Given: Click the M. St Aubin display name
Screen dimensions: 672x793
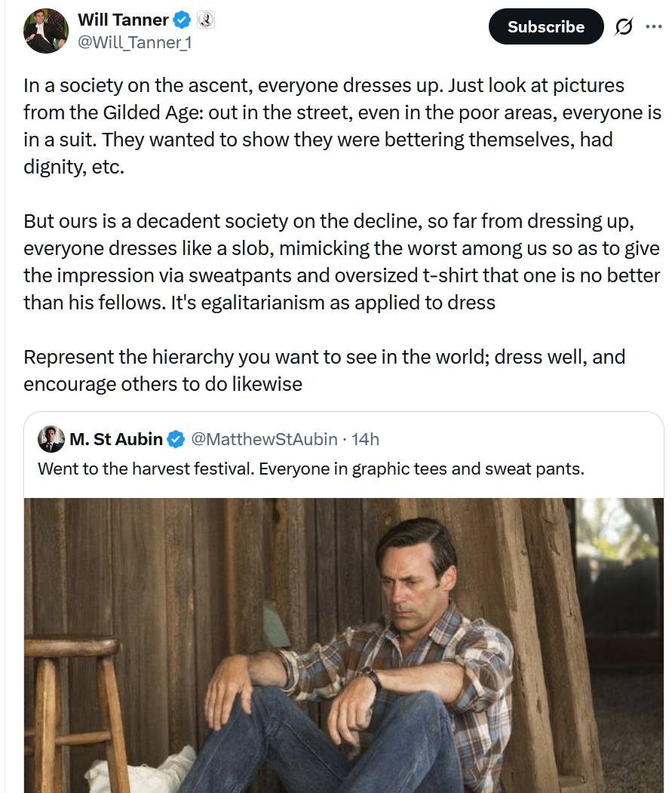Looking at the screenshot, I should pos(116,439).
